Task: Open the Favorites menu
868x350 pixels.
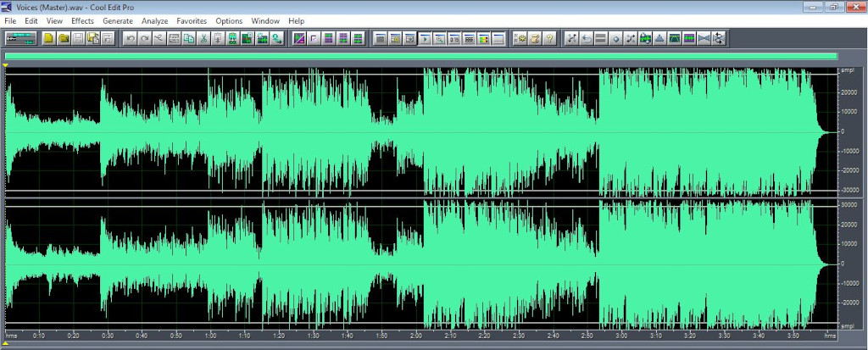Action: click(192, 21)
